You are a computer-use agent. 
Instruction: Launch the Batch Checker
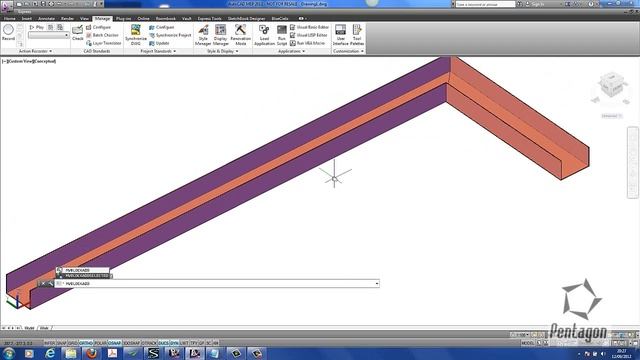coord(102,35)
